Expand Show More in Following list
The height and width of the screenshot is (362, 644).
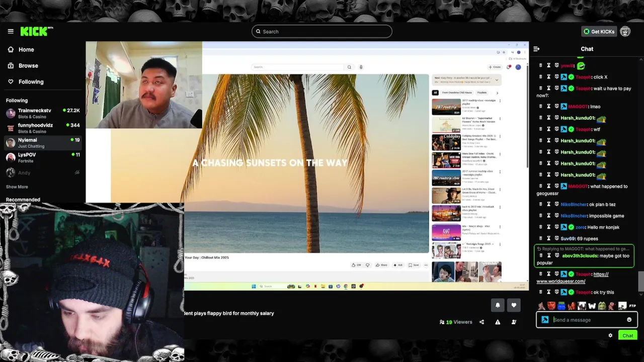[17, 187]
